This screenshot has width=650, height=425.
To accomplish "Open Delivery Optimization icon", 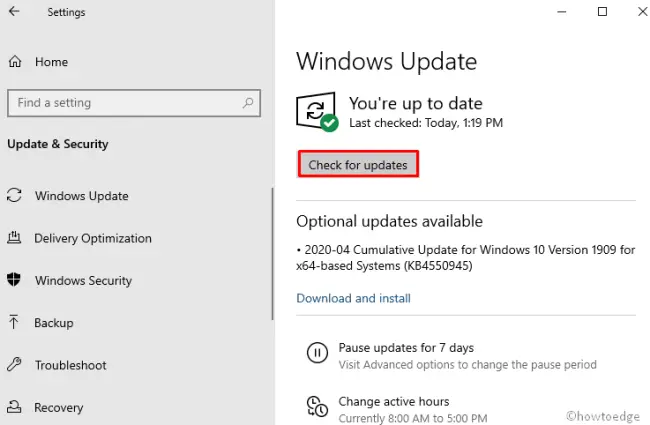I will 14,238.
